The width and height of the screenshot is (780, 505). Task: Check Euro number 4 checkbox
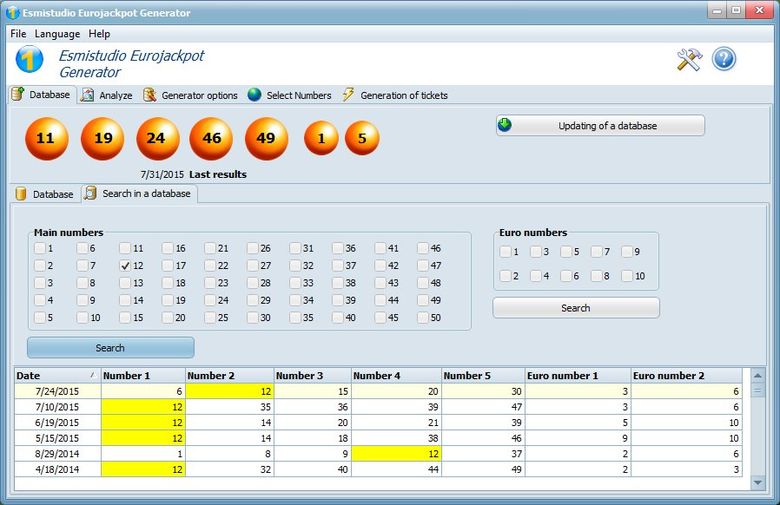(536, 276)
